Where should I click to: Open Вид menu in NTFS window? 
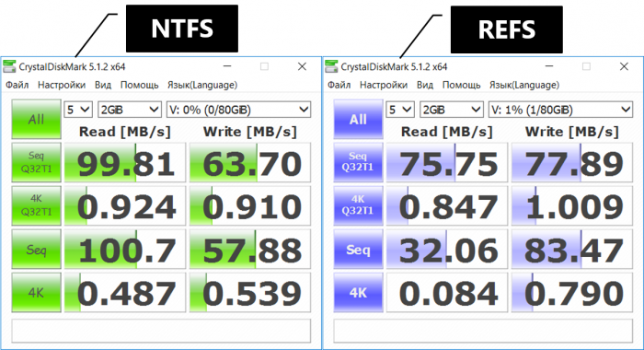pyautogui.click(x=103, y=85)
